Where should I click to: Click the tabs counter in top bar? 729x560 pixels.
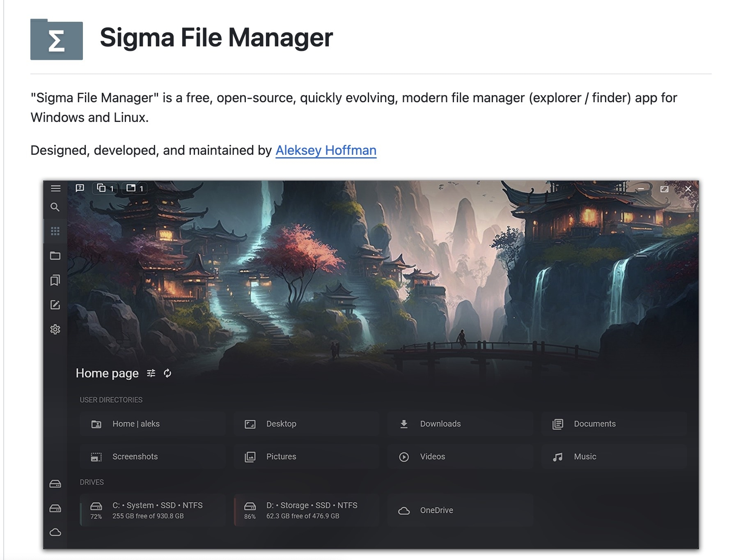coord(135,188)
